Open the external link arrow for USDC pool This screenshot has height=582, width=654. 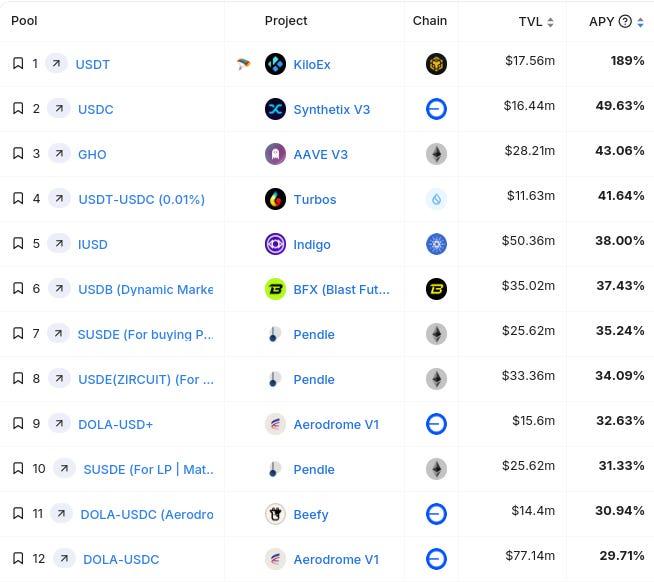pos(58,109)
